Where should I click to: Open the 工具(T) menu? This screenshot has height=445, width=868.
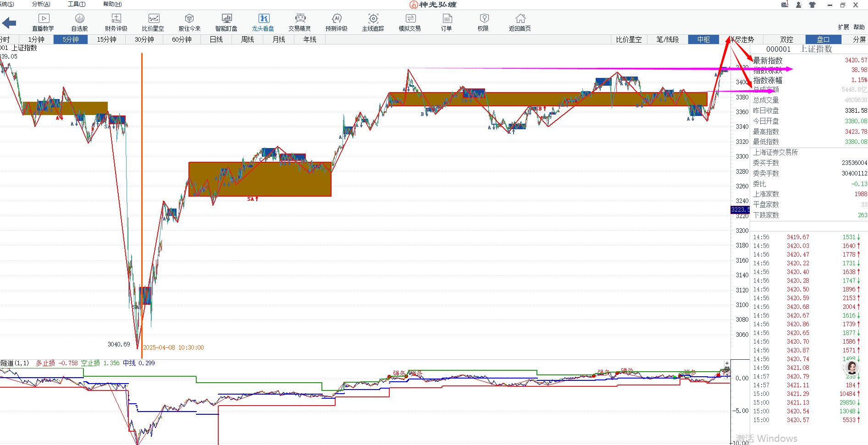click(x=77, y=4)
